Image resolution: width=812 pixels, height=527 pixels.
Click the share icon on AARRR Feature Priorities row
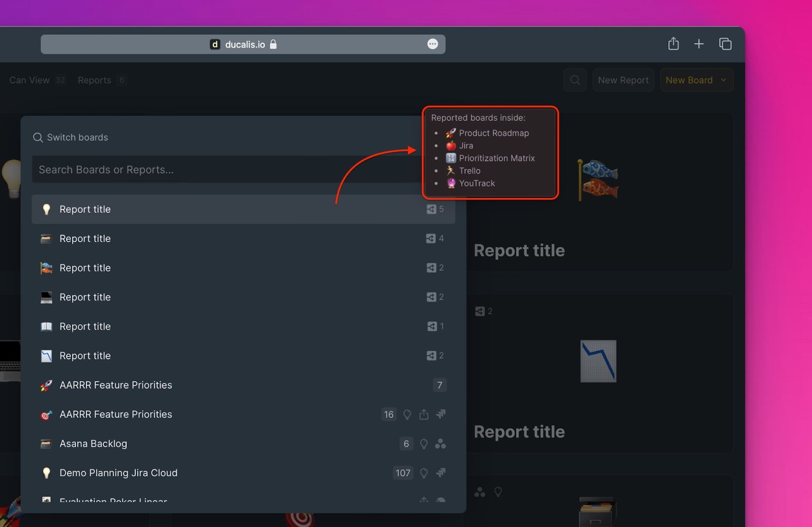[424, 415]
